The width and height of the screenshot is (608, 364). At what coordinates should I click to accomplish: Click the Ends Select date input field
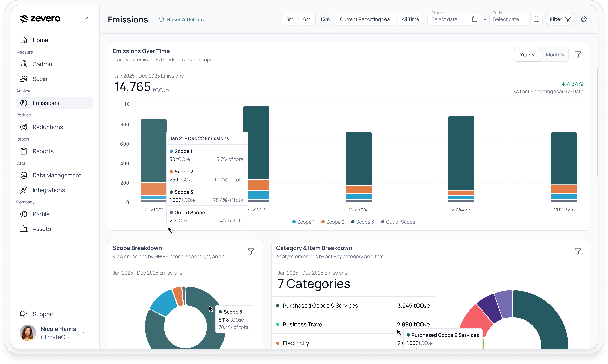pos(510,19)
